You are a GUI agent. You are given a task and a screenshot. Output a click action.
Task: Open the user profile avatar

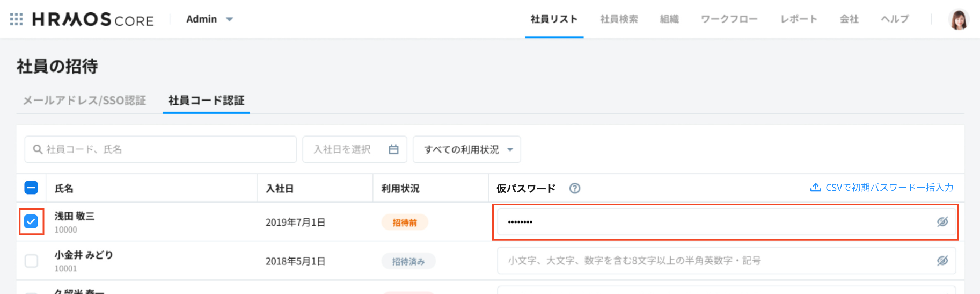[x=959, y=20]
